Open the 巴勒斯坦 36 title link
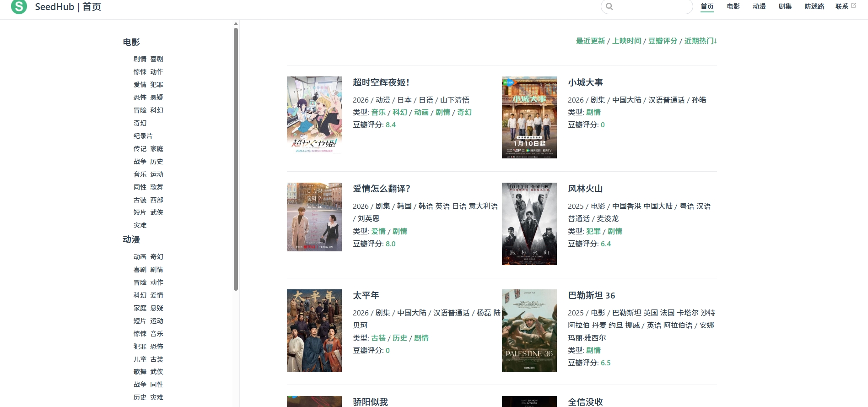The width and height of the screenshot is (868, 407). tap(592, 295)
